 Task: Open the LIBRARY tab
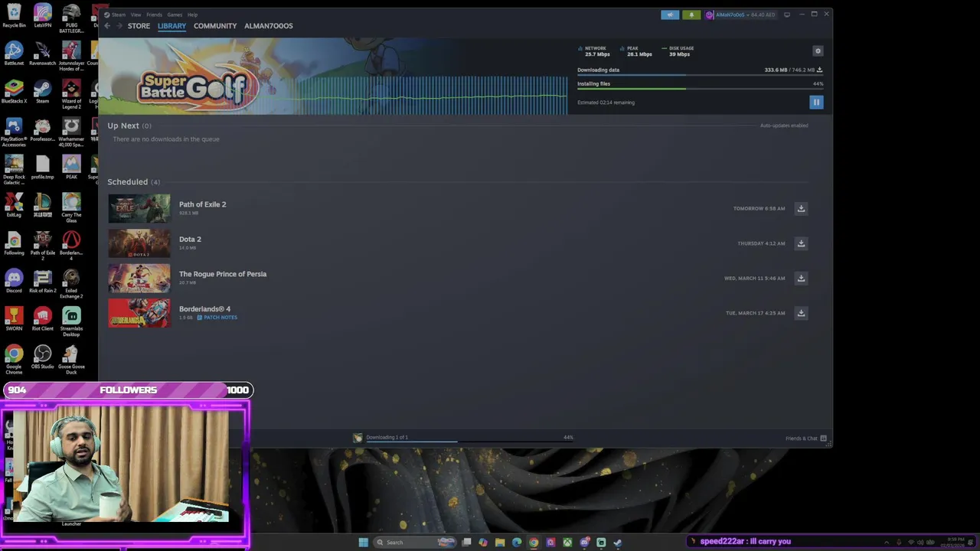point(171,26)
